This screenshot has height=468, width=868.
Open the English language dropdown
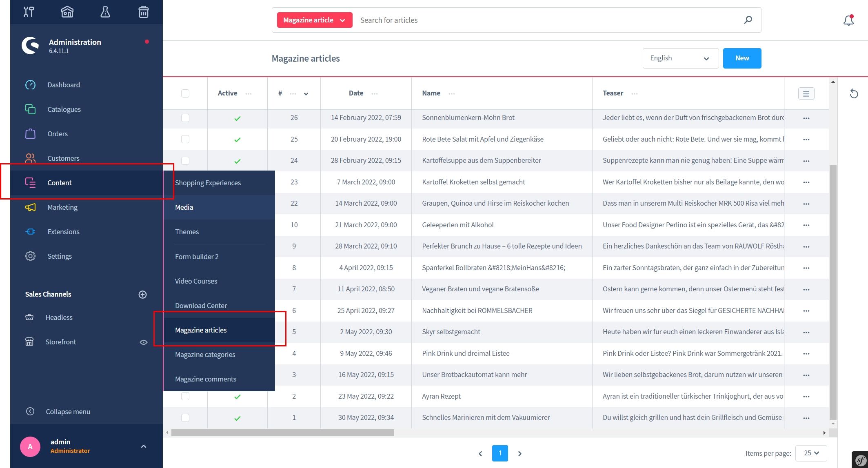click(x=680, y=58)
